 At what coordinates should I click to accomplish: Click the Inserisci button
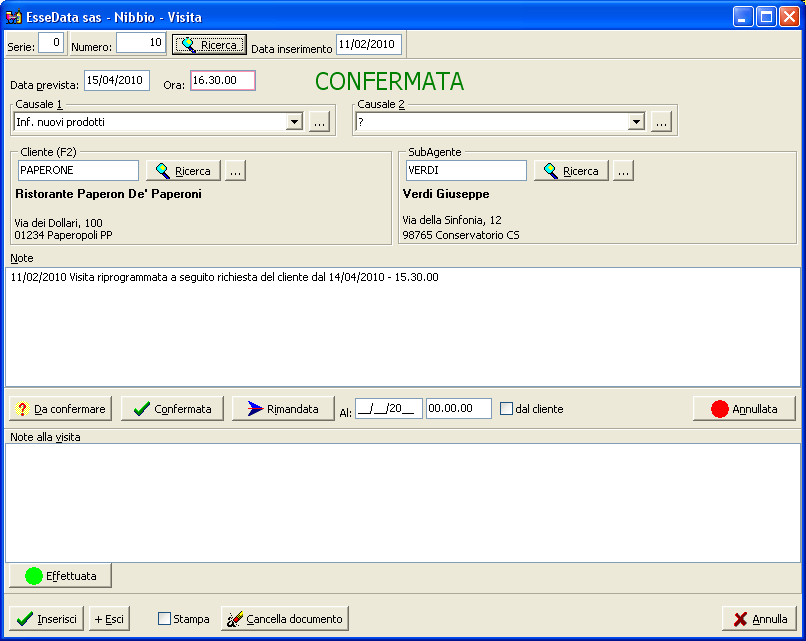click(46, 619)
